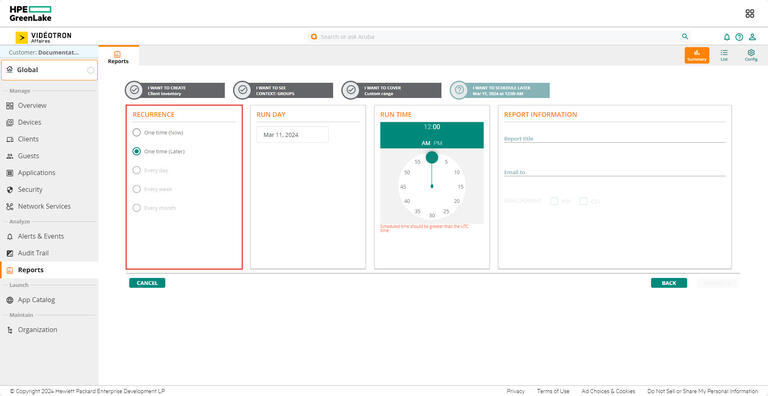Select the Every week radio button
Viewport: 768px width, 396px height.
(x=137, y=189)
